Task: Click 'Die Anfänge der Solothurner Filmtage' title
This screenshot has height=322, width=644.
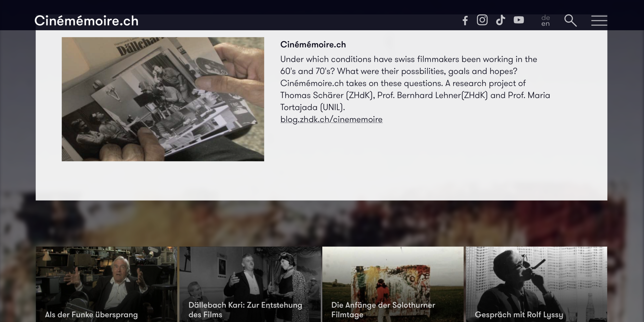Action: coord(383,310)
